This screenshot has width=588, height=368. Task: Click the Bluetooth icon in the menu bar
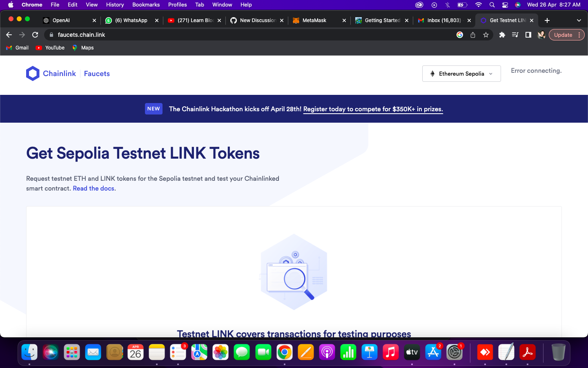tap(448, 5)
